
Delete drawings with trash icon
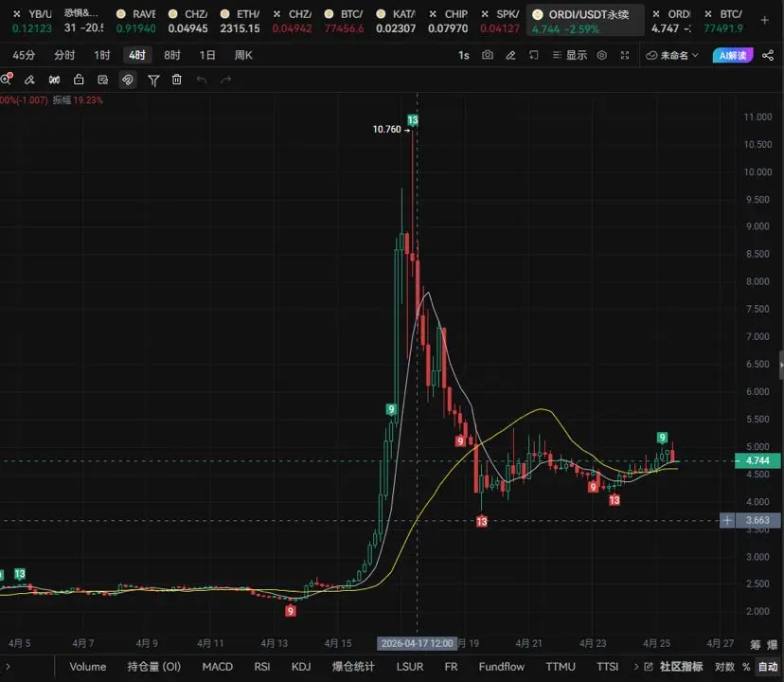177,79
